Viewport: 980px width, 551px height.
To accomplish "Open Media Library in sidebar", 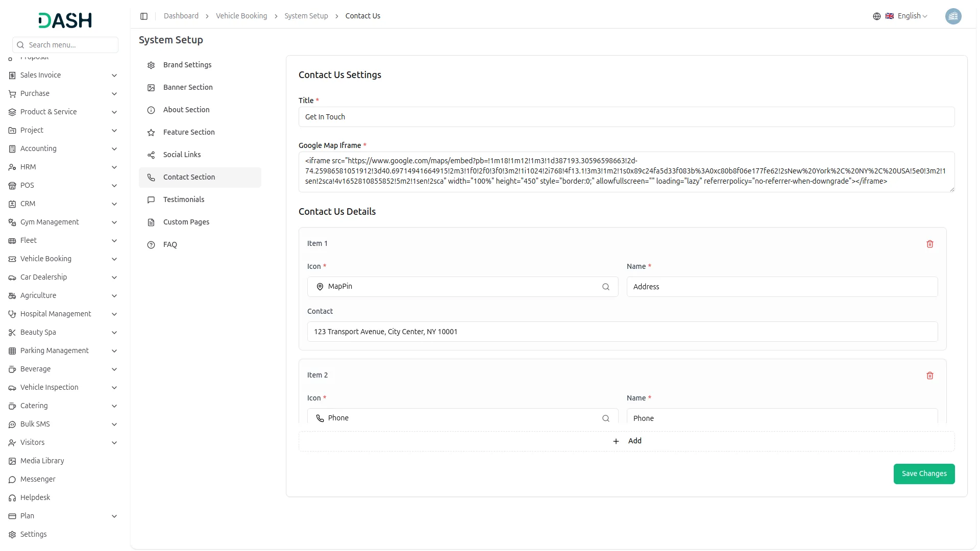I will [x=42, y=461].
